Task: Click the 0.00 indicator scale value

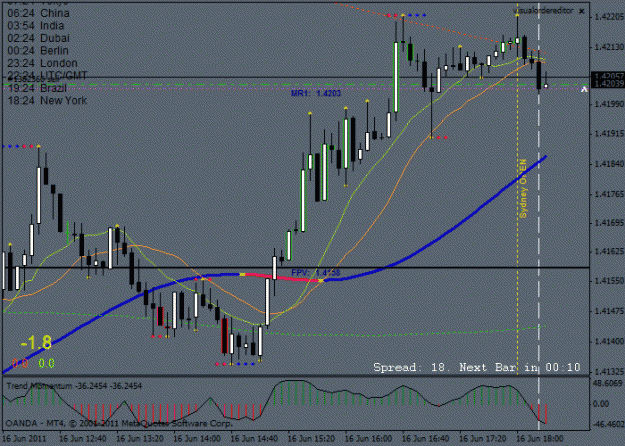Action: (x=601, y=404)
